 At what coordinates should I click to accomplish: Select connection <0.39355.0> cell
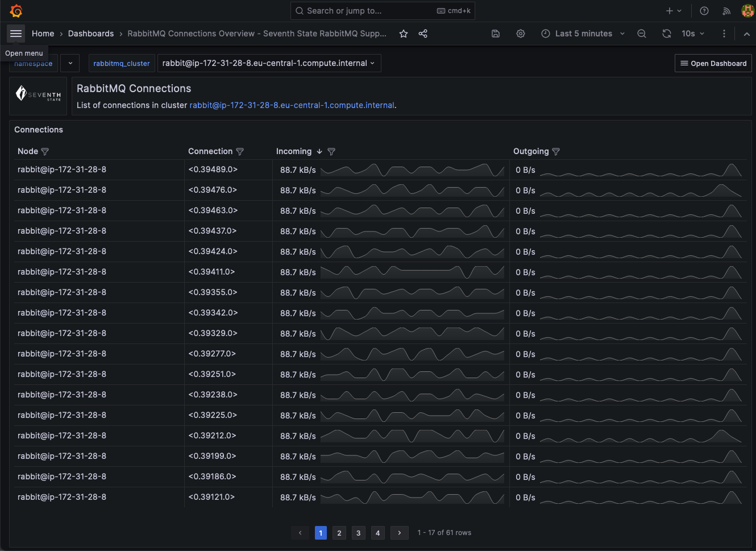click(229, 293)
